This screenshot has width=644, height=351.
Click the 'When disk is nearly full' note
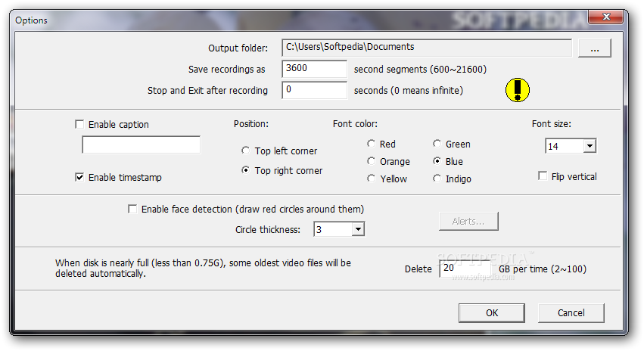pyautogui.click(x=203, y=268)
